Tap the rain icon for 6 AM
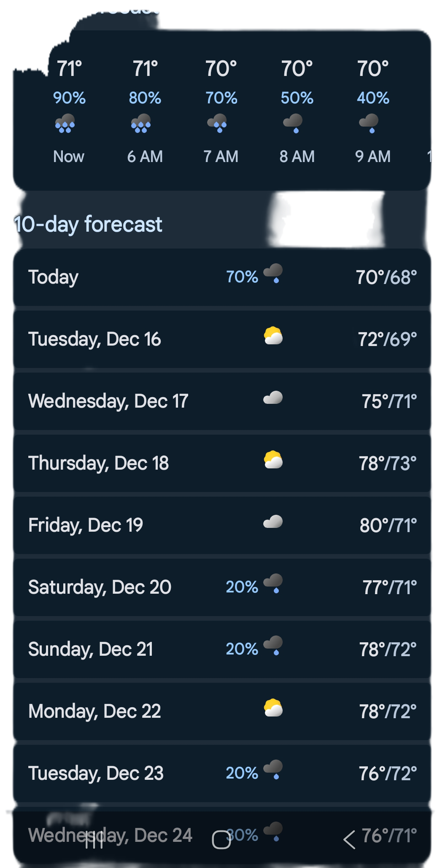This screenshot has width=440, height=868. [x=141, y=124]
